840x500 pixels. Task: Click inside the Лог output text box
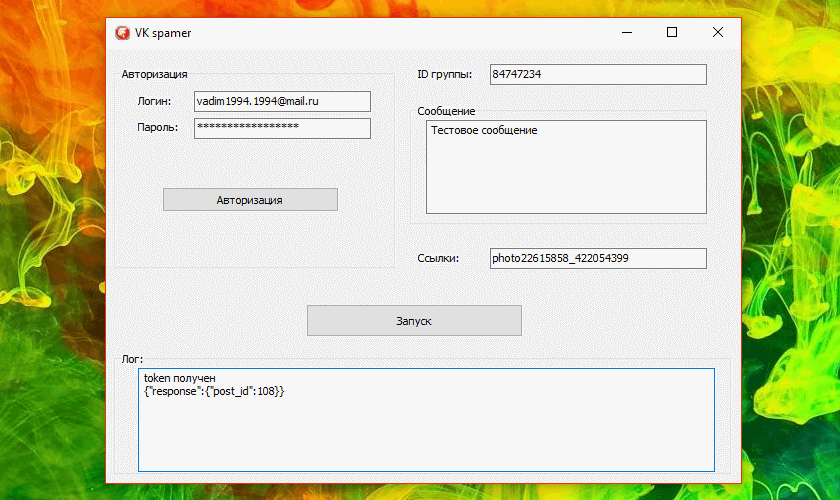tap(426, 420)
